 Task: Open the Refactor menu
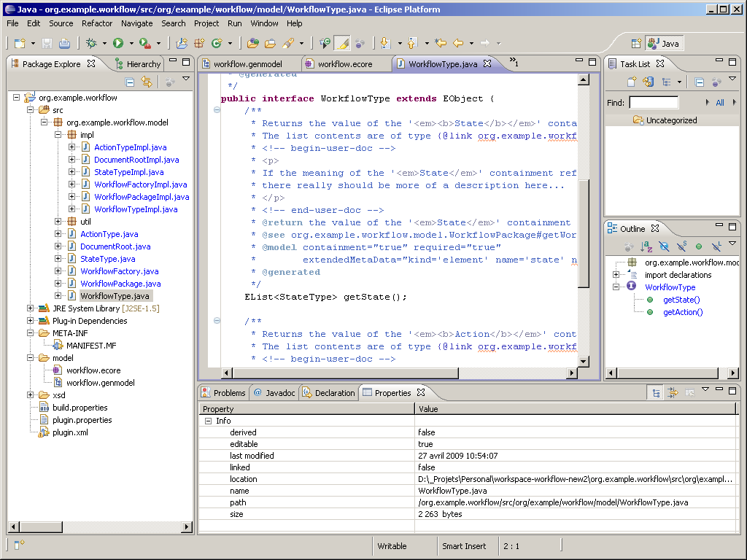tap(97, 23)
